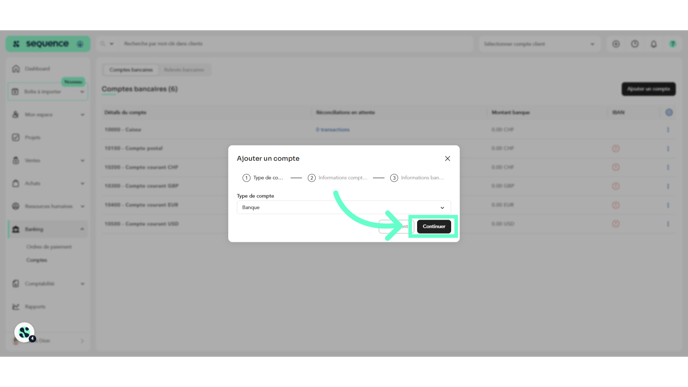Click the Projets checkbox icon in sidebar
Image resolution: width=688 pixels, height=387 pixels.
[x=16, y=137]
